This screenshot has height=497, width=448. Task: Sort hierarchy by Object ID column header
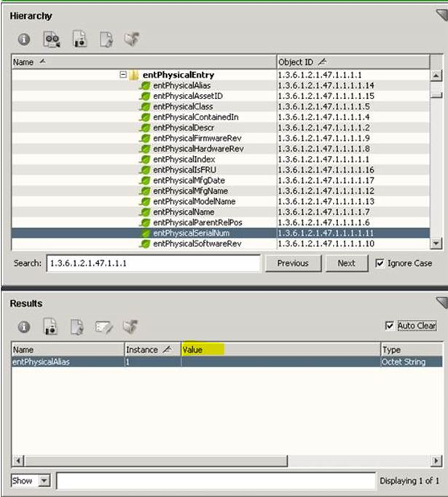click(353, 62)
